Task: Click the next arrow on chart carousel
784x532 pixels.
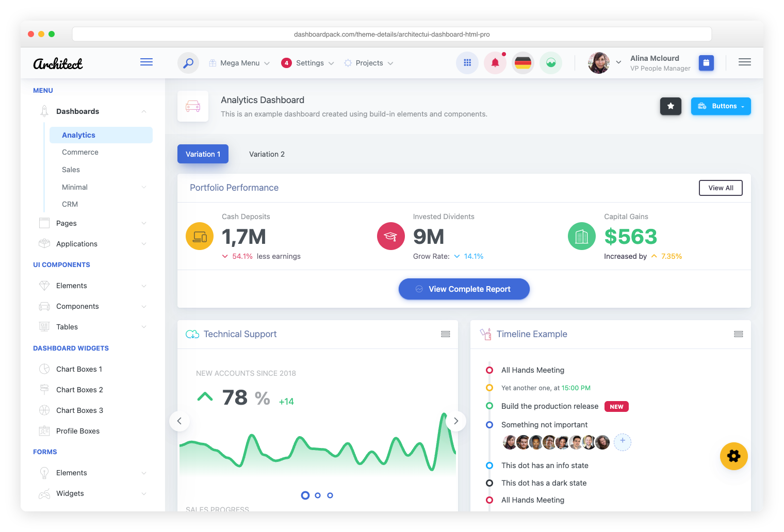Action: pyautogui.click(x=456, y=421)
